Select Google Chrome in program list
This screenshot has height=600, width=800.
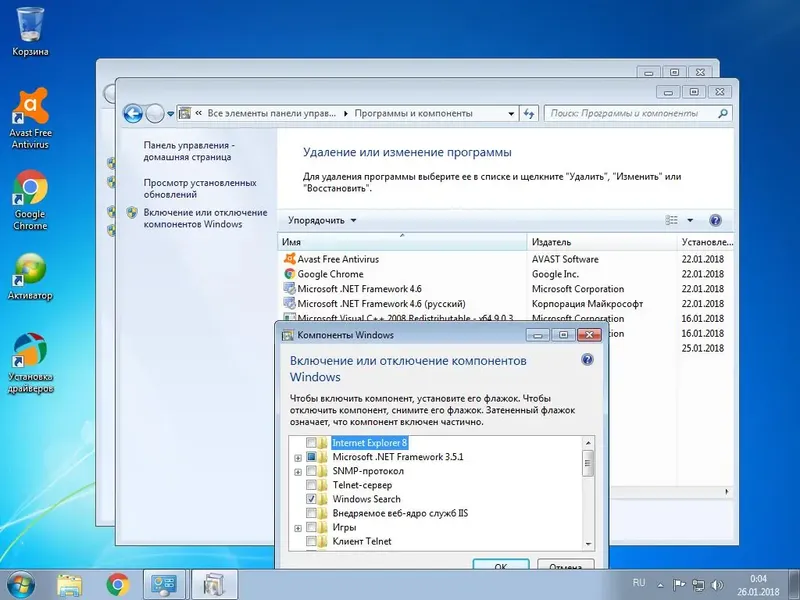(x=330, y=274)
